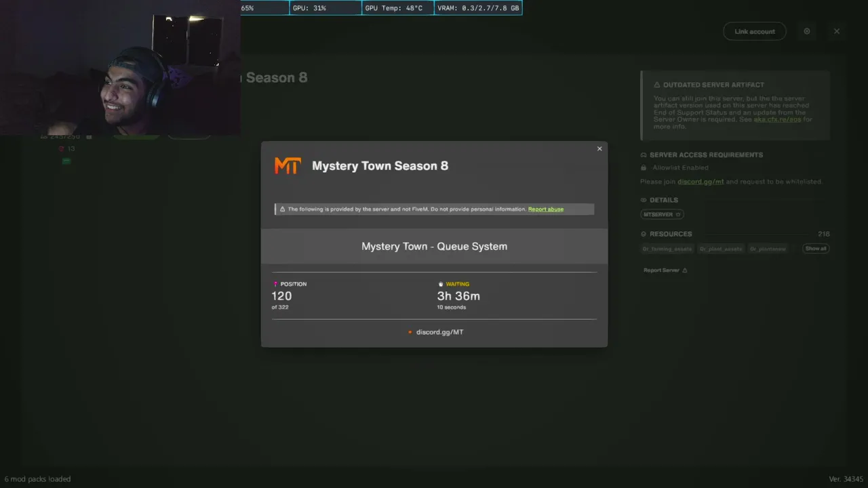
Task: Open the discord.gg/mt link in server requirements
Action: (701, 182)
